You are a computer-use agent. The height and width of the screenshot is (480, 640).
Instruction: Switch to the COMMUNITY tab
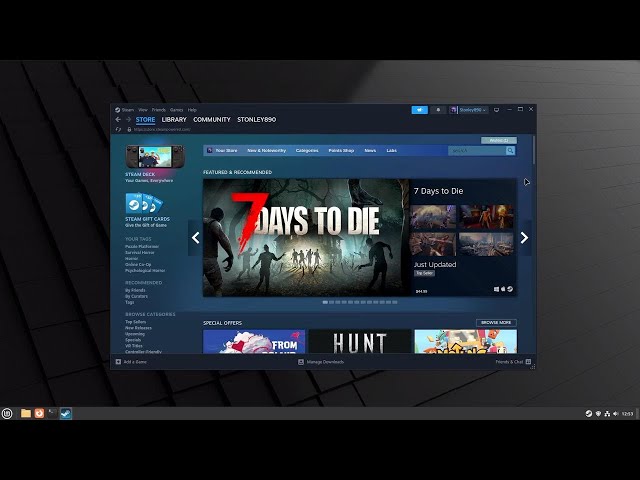pos(212,120)
